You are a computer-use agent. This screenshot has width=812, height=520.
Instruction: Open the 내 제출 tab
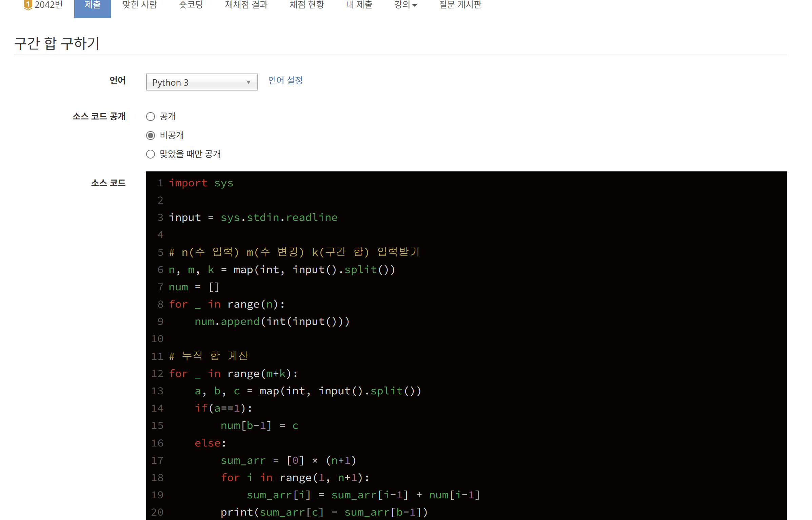[359, 5]
